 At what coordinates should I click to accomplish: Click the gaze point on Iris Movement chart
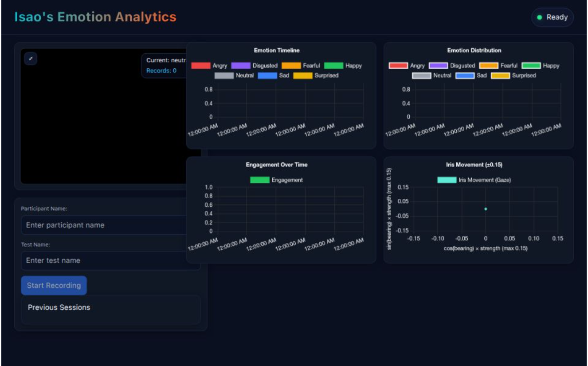pyautogui.click(x=486, y=209)
